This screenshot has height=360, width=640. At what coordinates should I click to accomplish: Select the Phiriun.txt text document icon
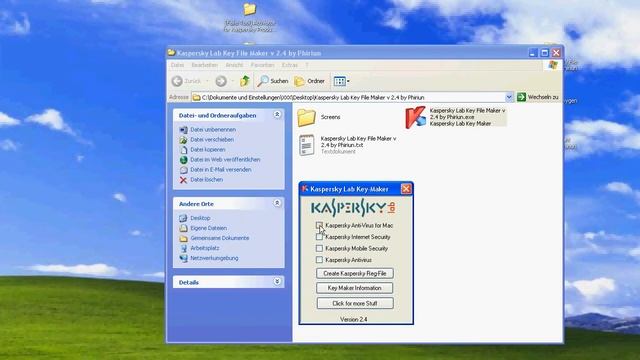[x=307, y=145]
